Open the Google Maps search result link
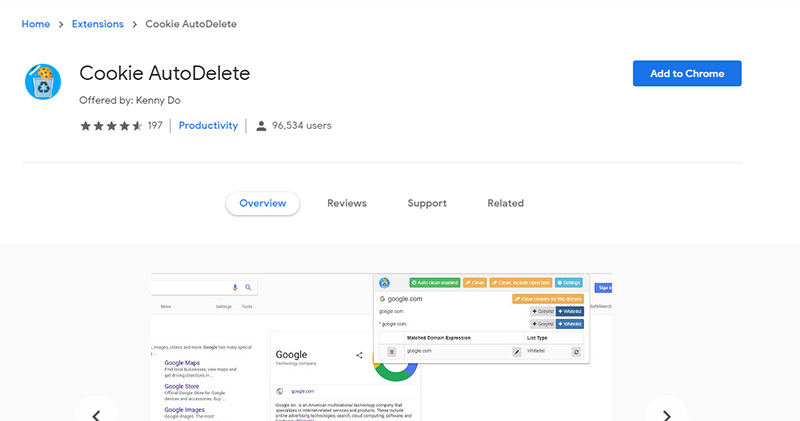 [x=182, y=363]
